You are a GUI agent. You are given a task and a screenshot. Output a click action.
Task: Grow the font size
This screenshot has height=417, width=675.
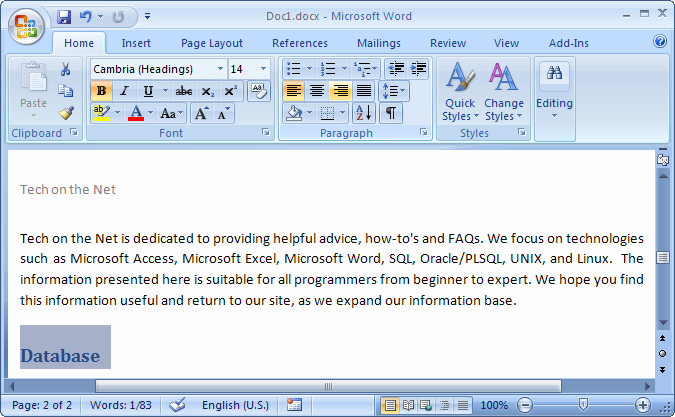tap(201, 114)
